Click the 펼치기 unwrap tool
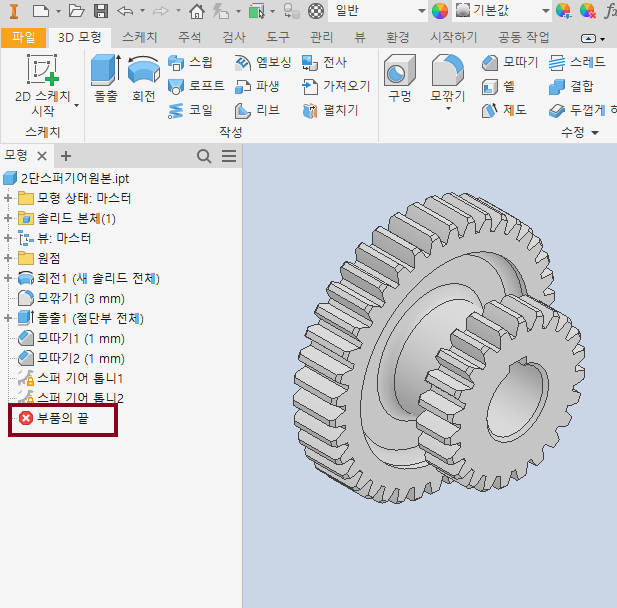 point(330,110)
